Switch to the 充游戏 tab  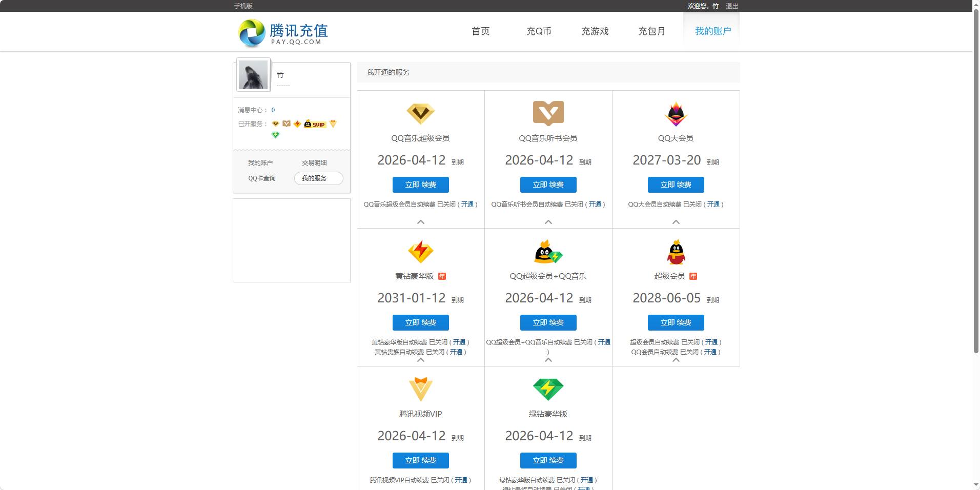tap(595, 31)
